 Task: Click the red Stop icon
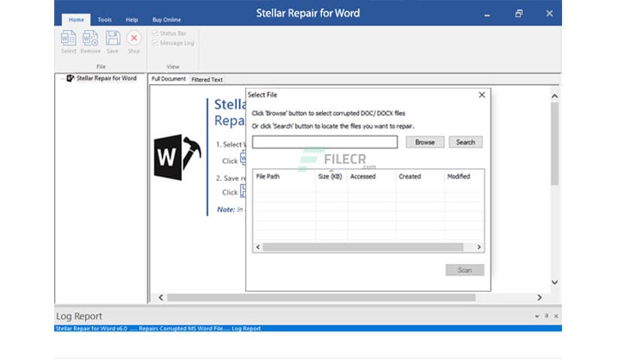(x=134, y=38)
